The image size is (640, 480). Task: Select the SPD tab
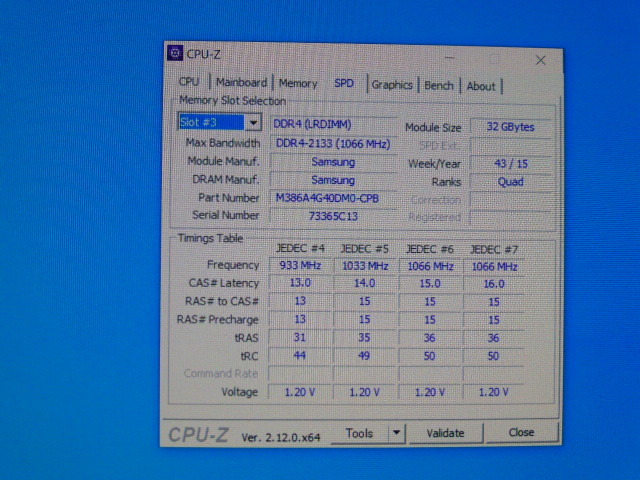(x=344, y=83)
